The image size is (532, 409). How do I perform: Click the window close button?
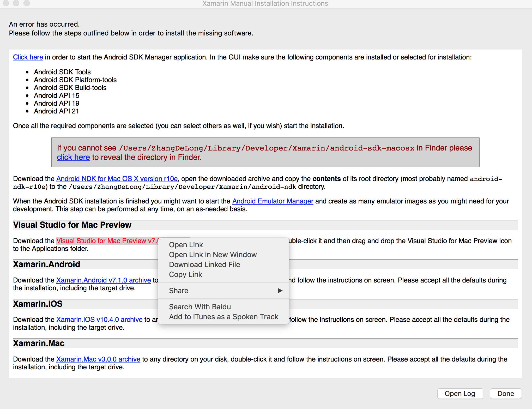coord(6,3)
